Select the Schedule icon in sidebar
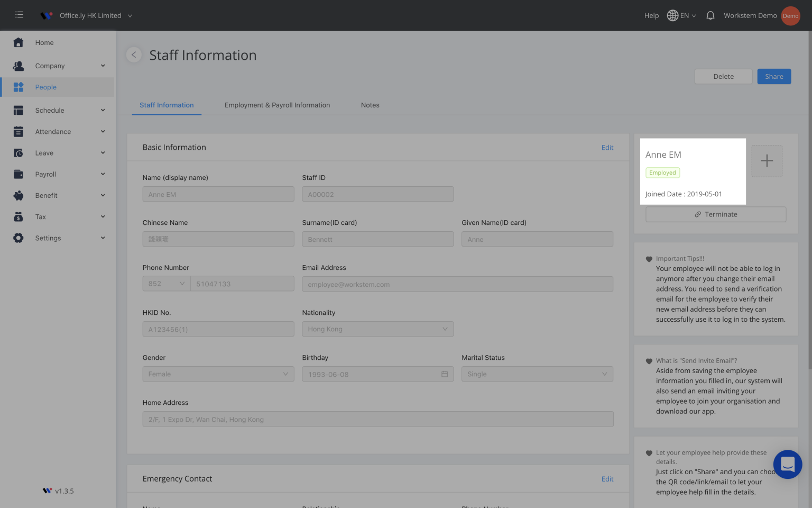 pos(19,110)
